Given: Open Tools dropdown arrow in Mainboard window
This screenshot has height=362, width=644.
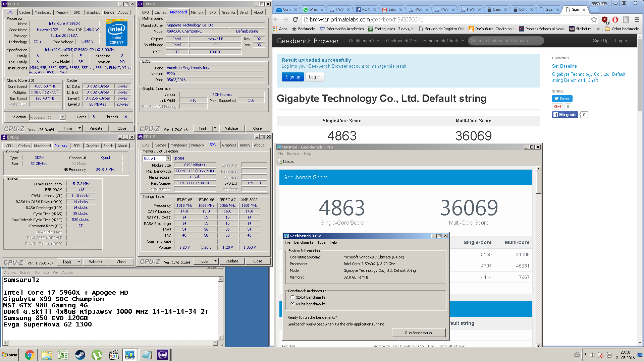Looking at the screenshot, I should click(x=215, y=128).
